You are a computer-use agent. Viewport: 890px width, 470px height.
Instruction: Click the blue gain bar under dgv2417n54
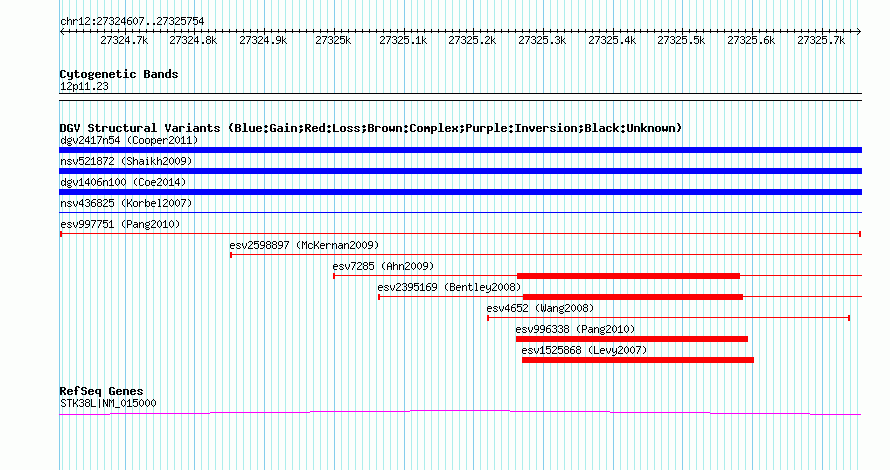(460, 150)
